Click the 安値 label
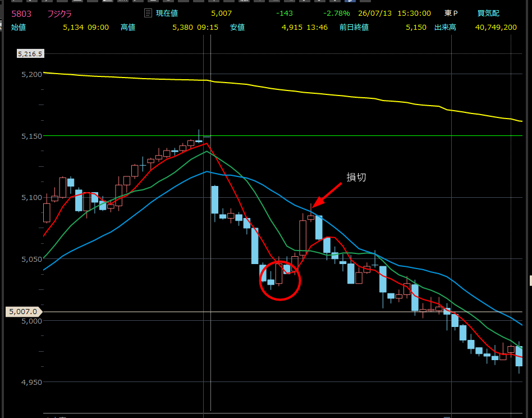This screenshot has height=418, width=532. [x=237, y=27]
